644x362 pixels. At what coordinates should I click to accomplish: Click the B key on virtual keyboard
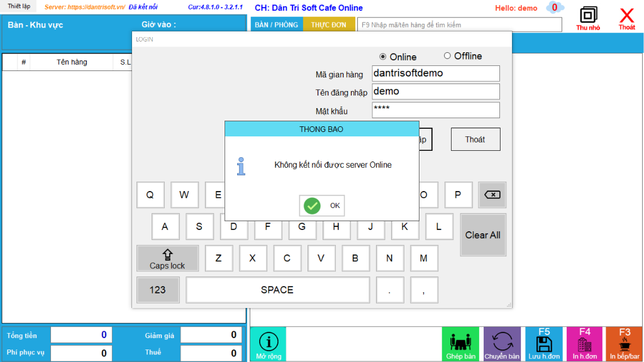pyautogui.click(x=356, y=258)
